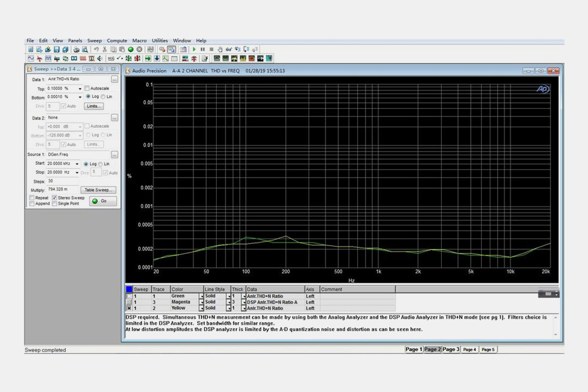Open the Color dropdown for Green trace
This screenshot has height=392, width=588.
[201, 296]
